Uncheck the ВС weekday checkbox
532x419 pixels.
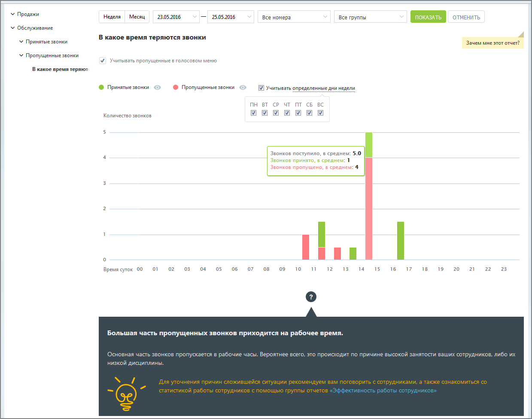(320, 113)
